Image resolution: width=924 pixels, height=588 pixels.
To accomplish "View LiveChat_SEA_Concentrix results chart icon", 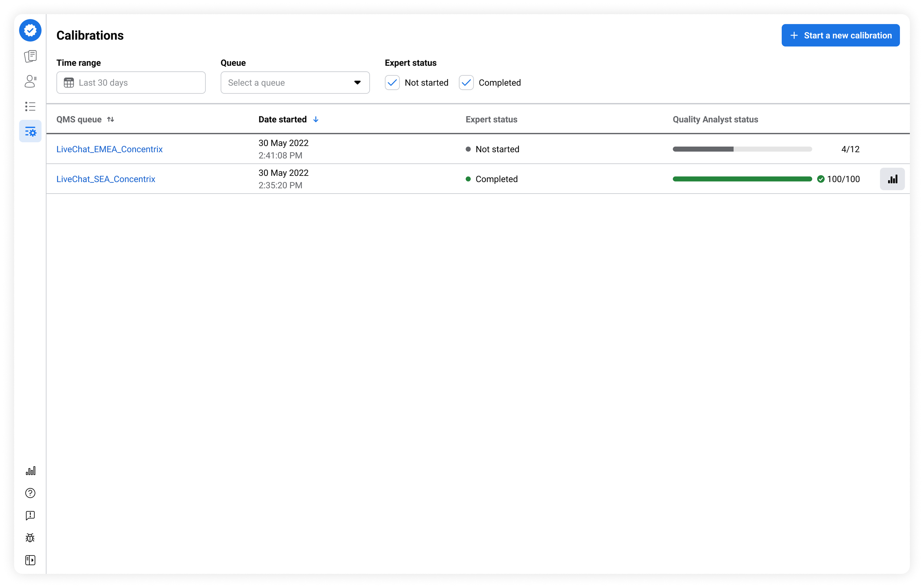I will (x=892, y=178).
